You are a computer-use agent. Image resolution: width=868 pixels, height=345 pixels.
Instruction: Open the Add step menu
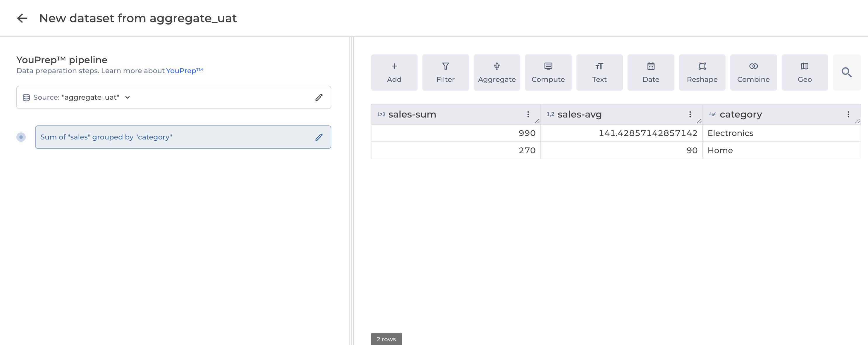tap(394, 73)
